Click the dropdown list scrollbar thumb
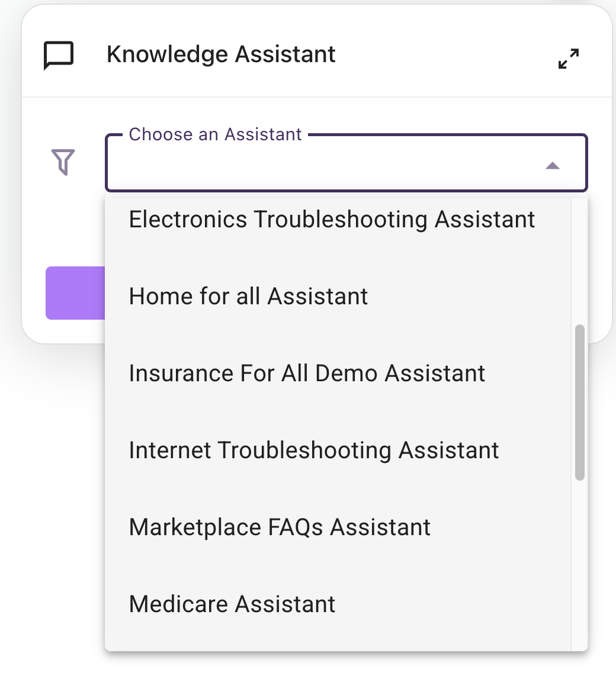The image size is (616, 682). [x=579, y=403]
